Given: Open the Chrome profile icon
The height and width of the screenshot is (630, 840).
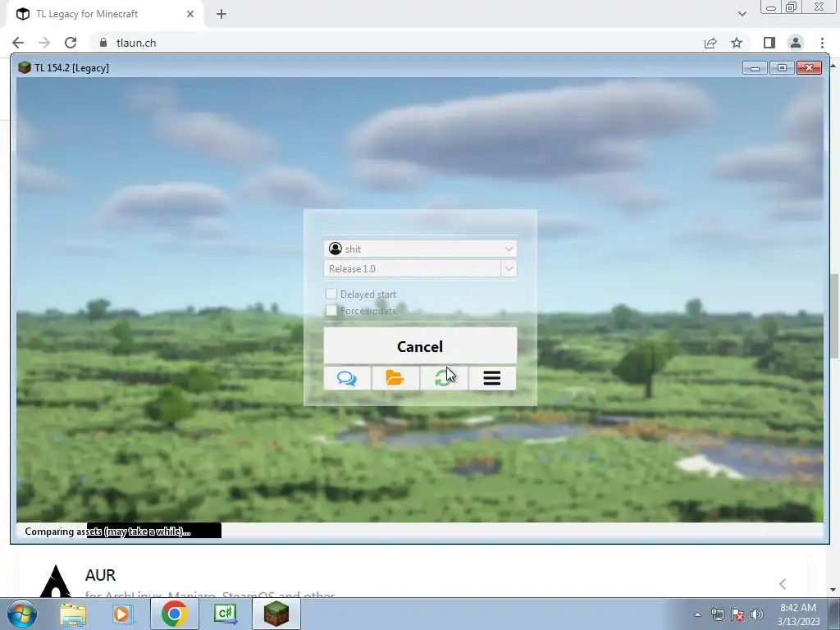Looking at the screenshot, I should coord(796,43).
